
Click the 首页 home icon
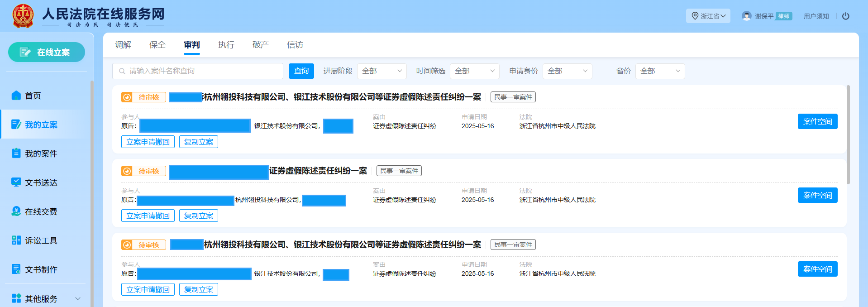[x=16, y=95]
